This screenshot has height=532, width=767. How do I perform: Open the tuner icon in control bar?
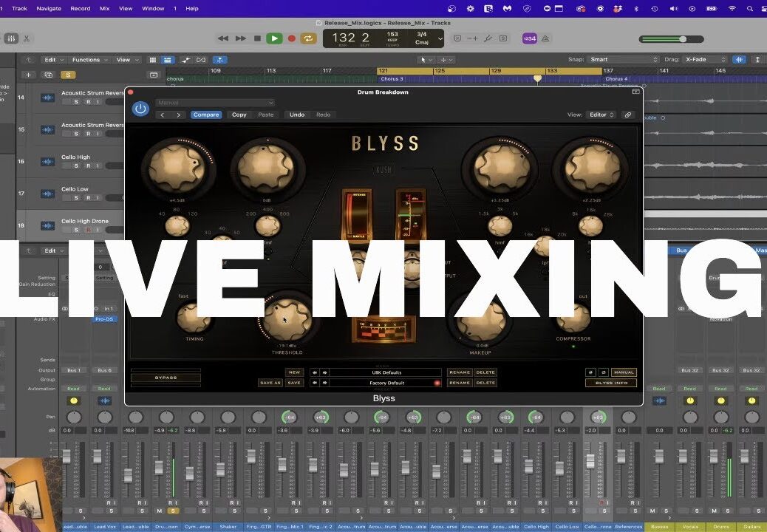click(x=488, y=38)
